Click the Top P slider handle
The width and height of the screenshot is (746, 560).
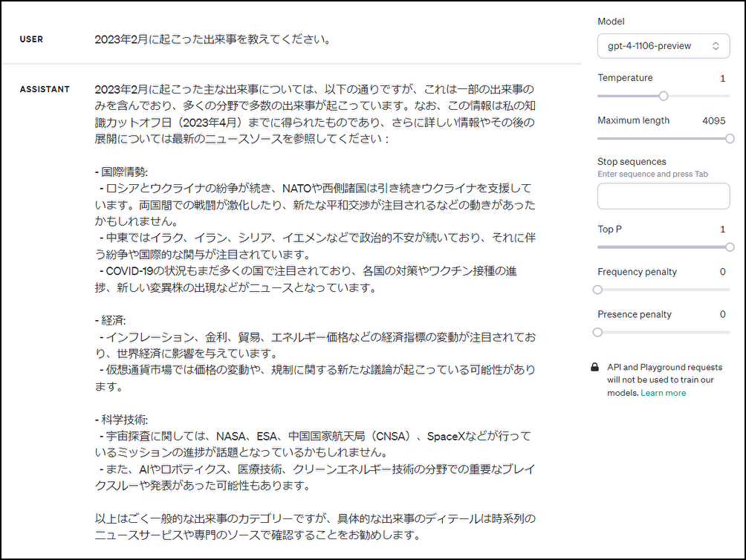tap(730, 247)
